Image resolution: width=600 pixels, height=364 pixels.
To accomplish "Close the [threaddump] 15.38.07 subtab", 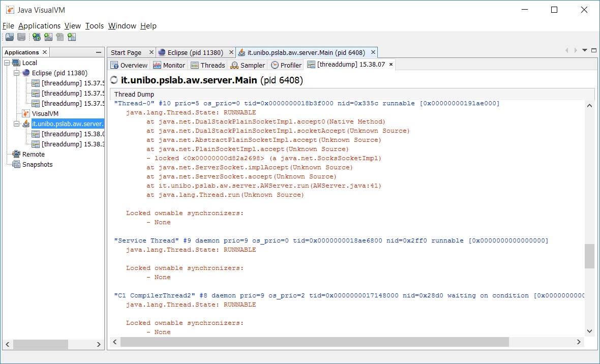I will point(391,65).
